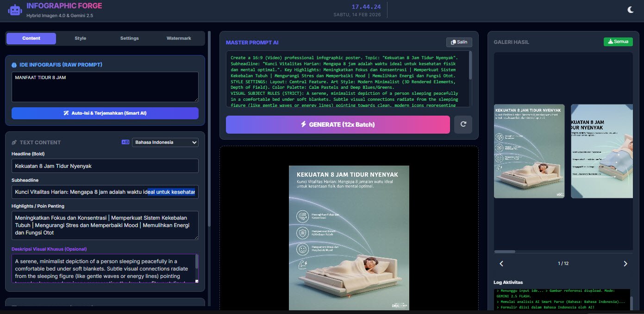Focus the Highlights / Poin Penting textarea
This screenshot has width=644, height=314.
click(x=105, y=226)
